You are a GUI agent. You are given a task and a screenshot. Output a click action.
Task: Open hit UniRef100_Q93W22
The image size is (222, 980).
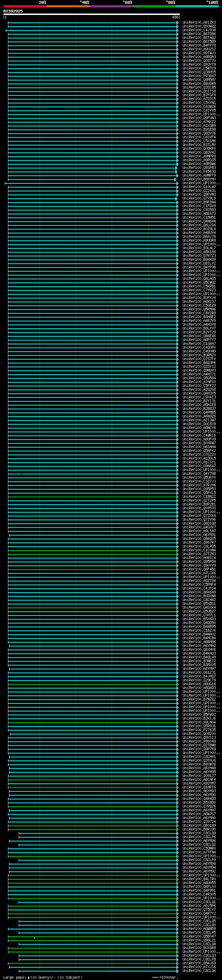199,26
